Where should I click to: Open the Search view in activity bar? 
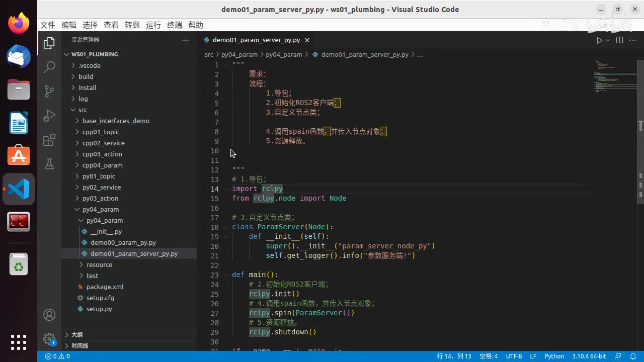49,67
